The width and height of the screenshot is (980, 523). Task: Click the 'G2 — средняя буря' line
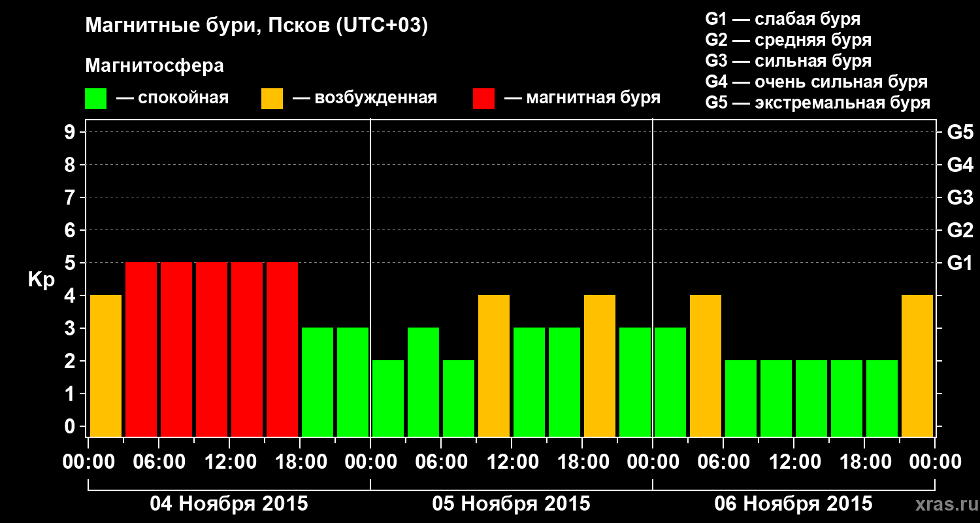coord(789,40)
